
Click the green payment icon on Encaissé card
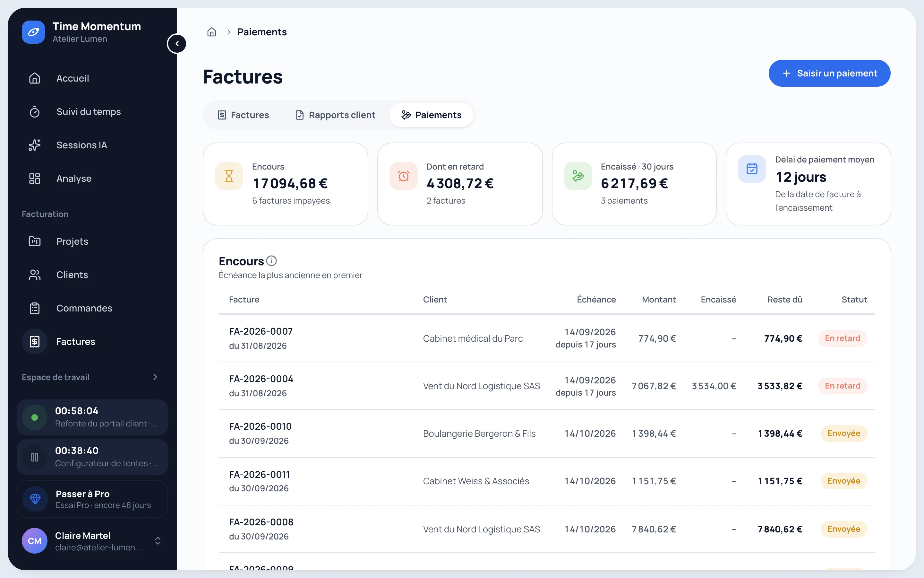pyautogui.click(x=578, y=176)
